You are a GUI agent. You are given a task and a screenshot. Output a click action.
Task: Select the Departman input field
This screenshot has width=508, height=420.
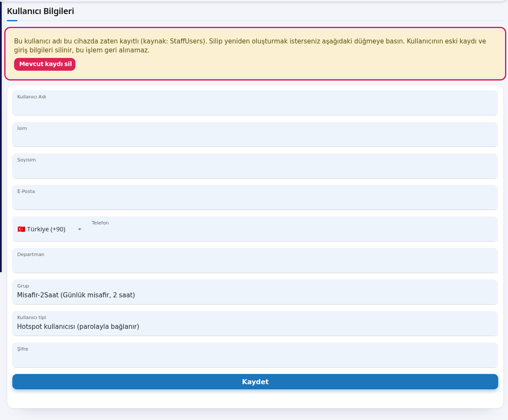click(x=255, y=260)
